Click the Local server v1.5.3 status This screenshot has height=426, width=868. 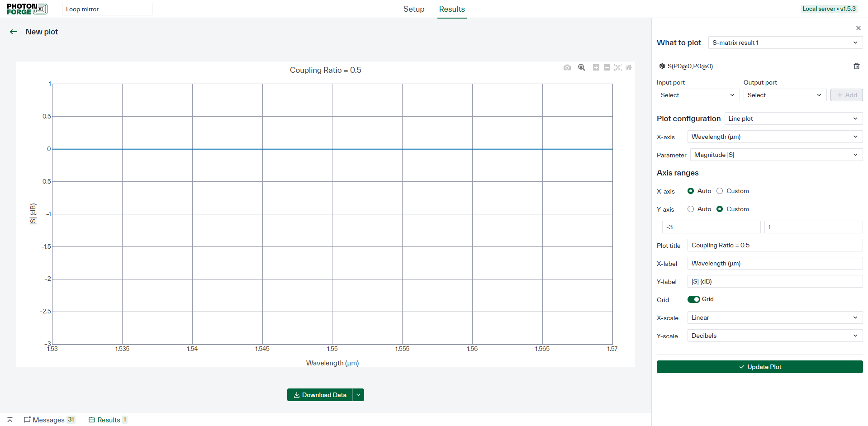(x=829, y=9)
